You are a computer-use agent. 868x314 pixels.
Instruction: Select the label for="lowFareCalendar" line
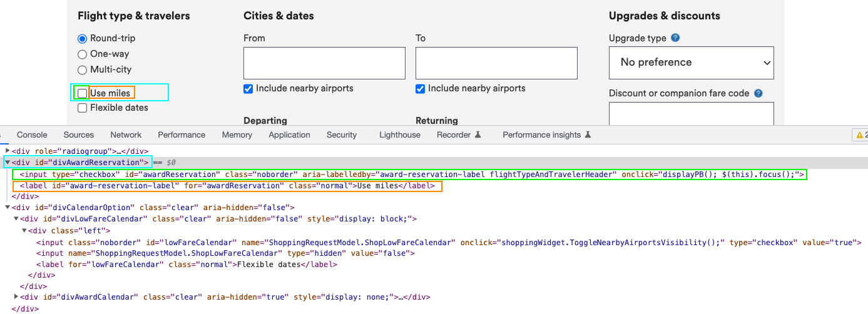[186, 265]
